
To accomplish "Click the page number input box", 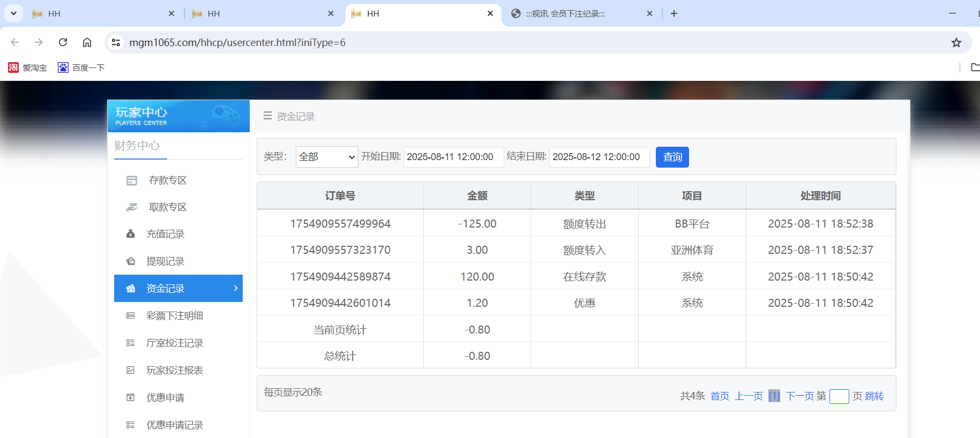I will click(x=839, y=396).
